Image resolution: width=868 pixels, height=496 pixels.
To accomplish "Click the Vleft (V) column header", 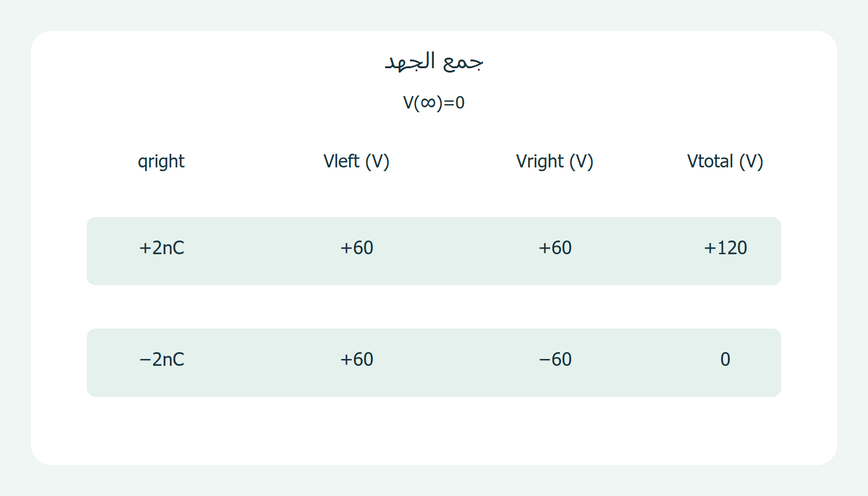I will click(356, 161).
